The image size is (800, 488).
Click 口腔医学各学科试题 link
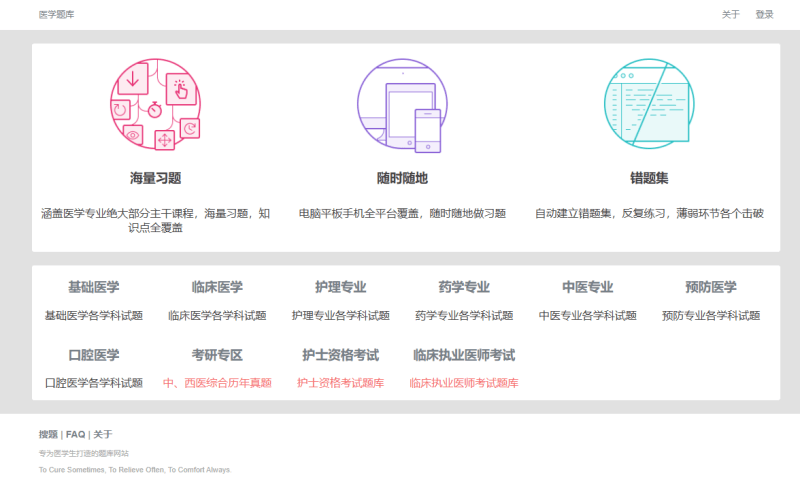coord(94,383)
